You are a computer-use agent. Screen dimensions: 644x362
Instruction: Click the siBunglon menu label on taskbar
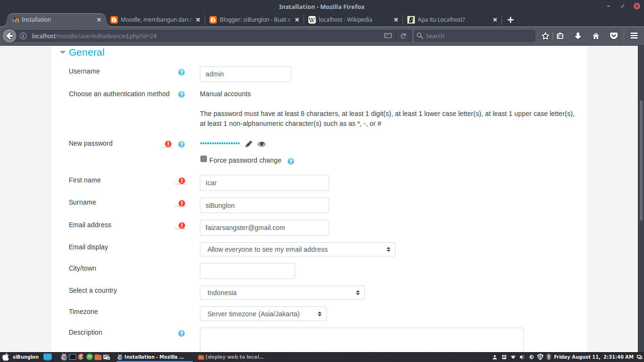pos(26,357)
